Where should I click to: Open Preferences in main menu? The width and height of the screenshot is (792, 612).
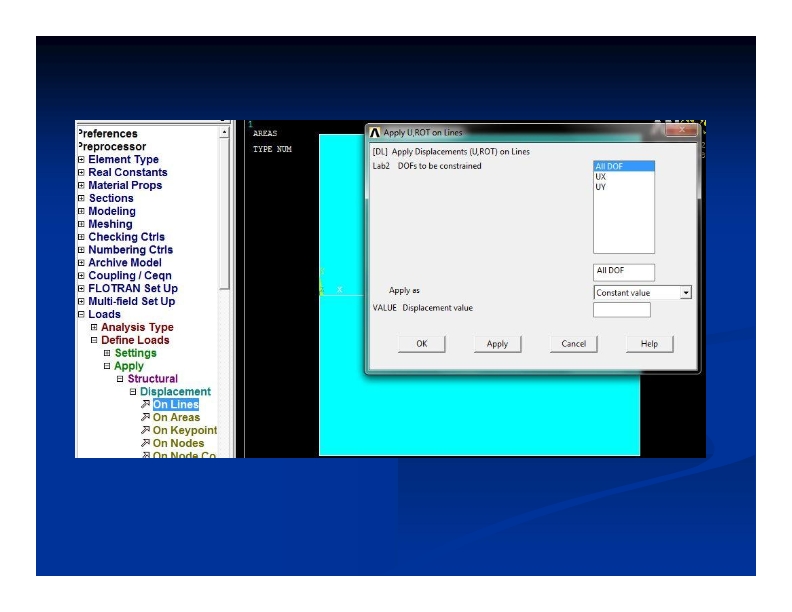click(109, 134)
